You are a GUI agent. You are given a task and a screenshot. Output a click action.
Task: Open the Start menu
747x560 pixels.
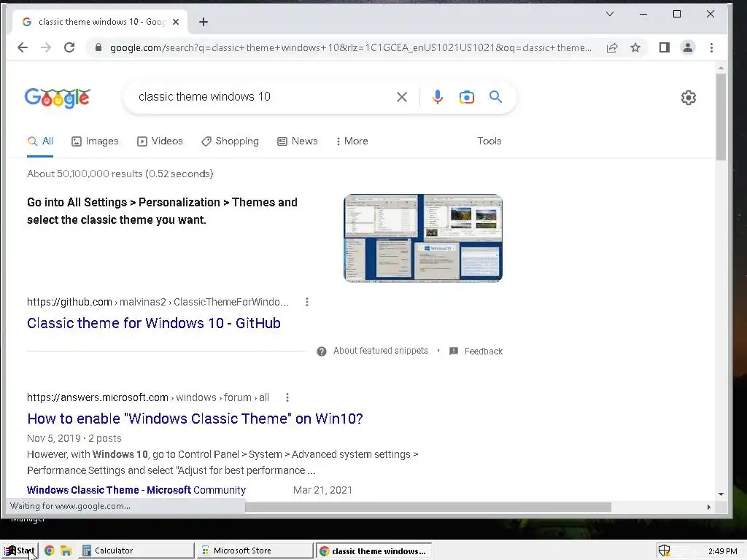[x=20, y=551]
